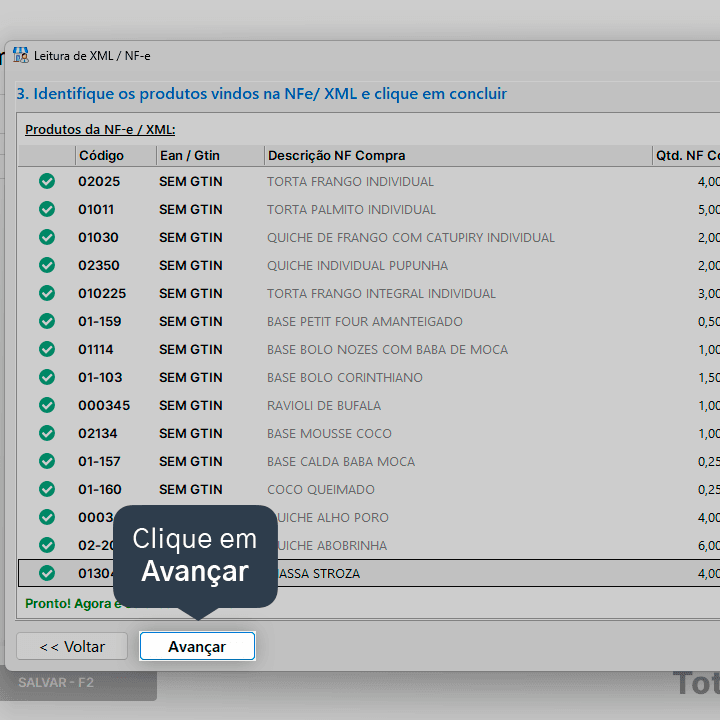Image resolution: width=720 pixels, height=720 pixels.
Task: Select code 01-157 cell
Action: pyautogui.click(x=99, y=461)
